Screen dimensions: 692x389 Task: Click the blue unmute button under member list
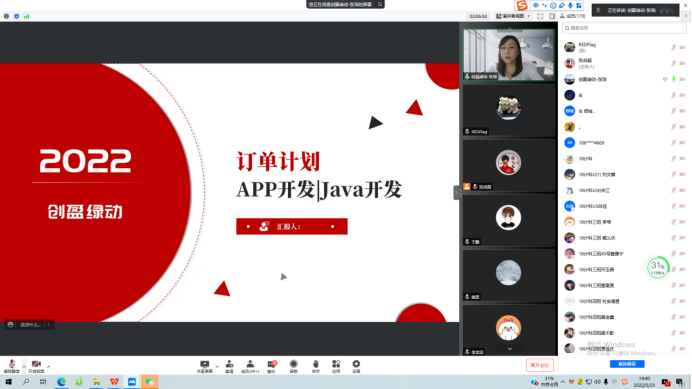(x=627, y=364)
